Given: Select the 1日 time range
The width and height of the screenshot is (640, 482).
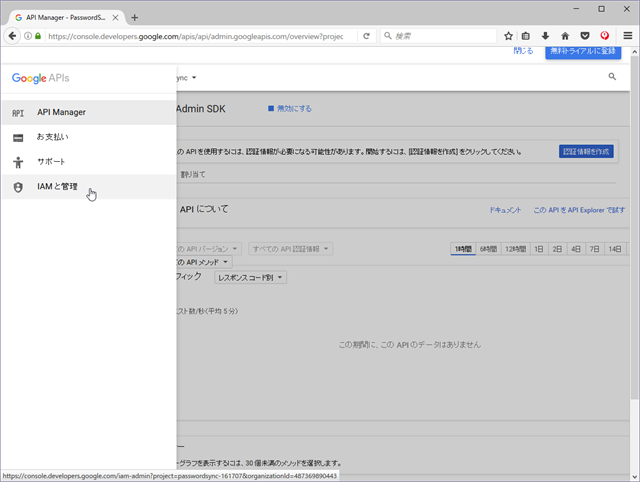Looking at the screenshot, I should coord(539,249).
